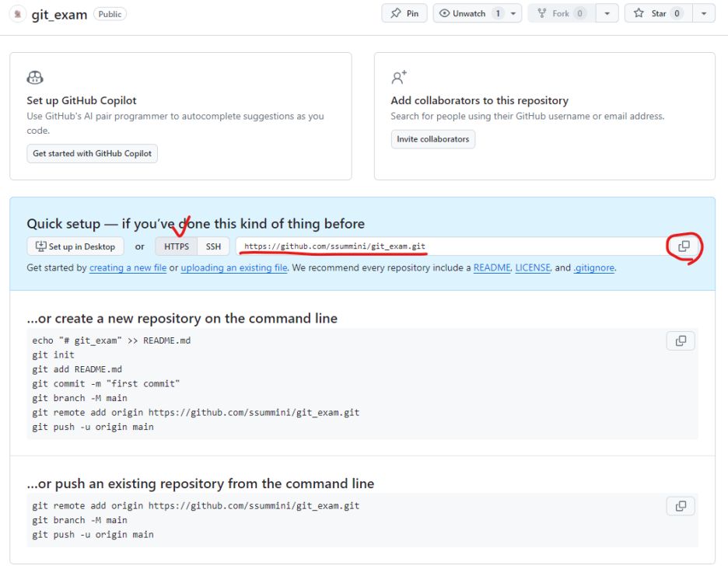728x576 pixels.
Task: Click the watcher count badge '1'
Action: point(498,13)
